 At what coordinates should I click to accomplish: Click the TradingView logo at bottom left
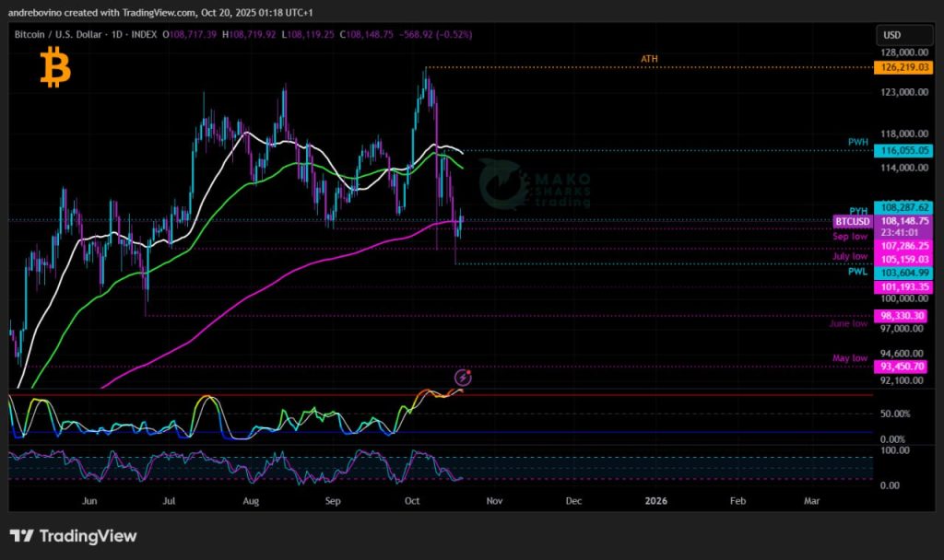[x=73, y=536]
